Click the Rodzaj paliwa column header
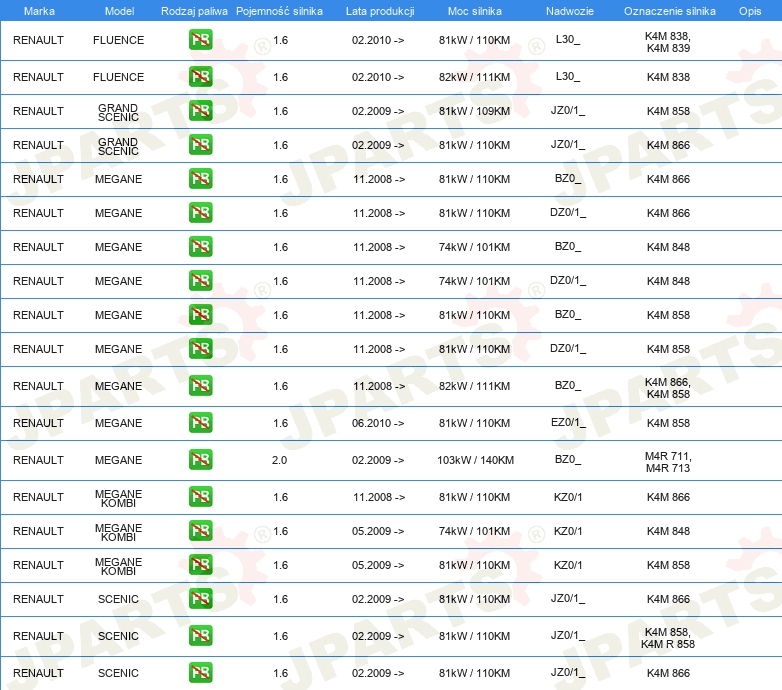This screenshot has height=690, width=782. [192, 10]
